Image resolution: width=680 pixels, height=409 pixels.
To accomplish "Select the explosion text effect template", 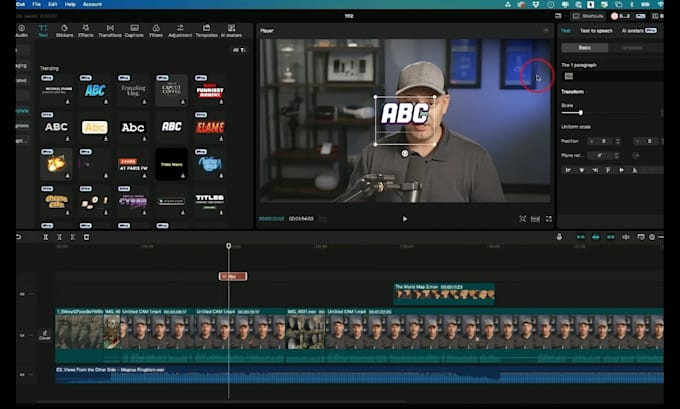I will [x=56, y=164].
